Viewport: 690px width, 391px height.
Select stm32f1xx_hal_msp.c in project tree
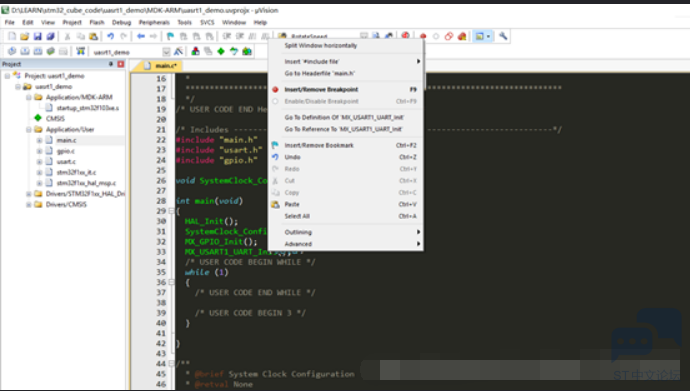tap(86, 183)
